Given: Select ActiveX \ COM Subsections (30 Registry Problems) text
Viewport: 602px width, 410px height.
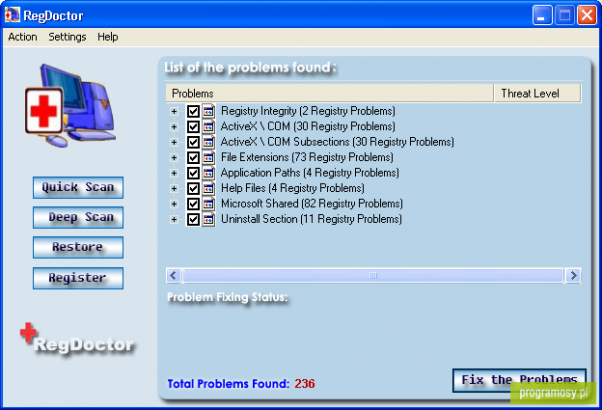Looking at the screenshot, I should tap(337, 142).
